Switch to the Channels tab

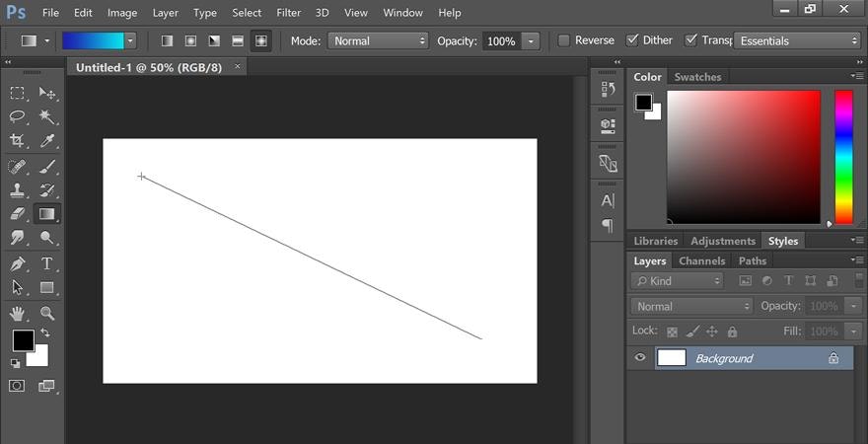coord(701,260)
